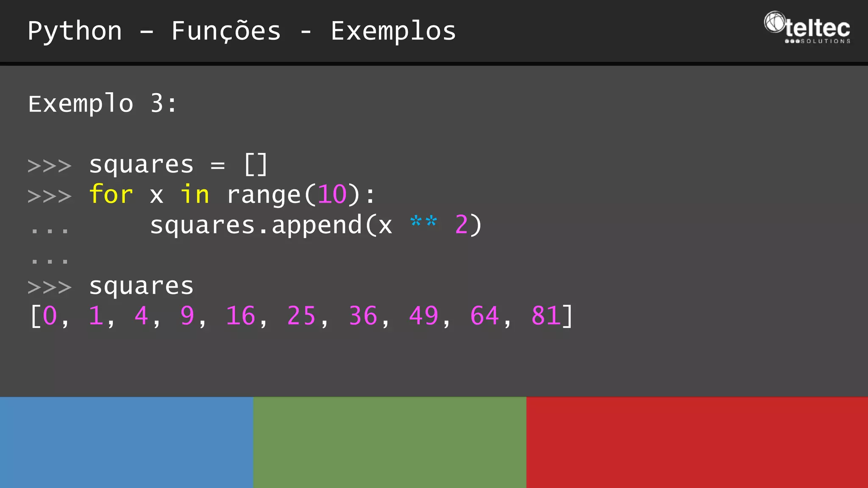The width and height of the screenshot is (868, 488).
Task: Click the number 16 in output list
Action: pyautogui.click(x=240, y=316)
